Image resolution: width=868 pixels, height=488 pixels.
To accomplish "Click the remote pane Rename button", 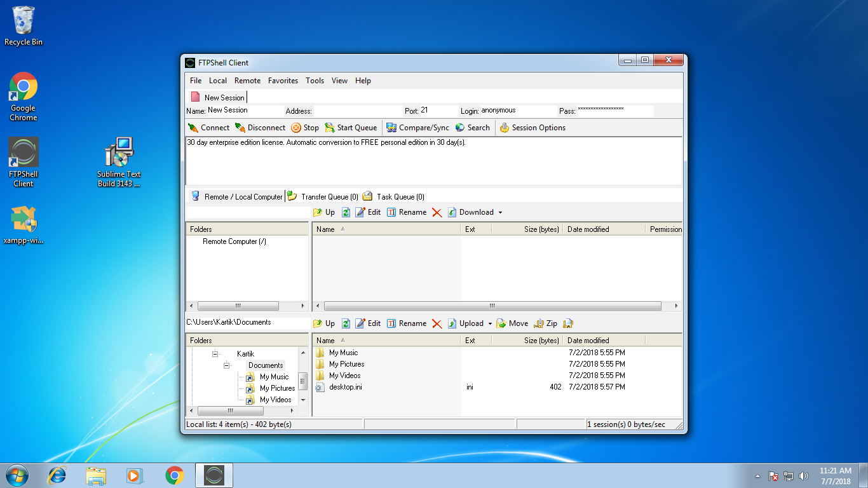I will point(407,212).
